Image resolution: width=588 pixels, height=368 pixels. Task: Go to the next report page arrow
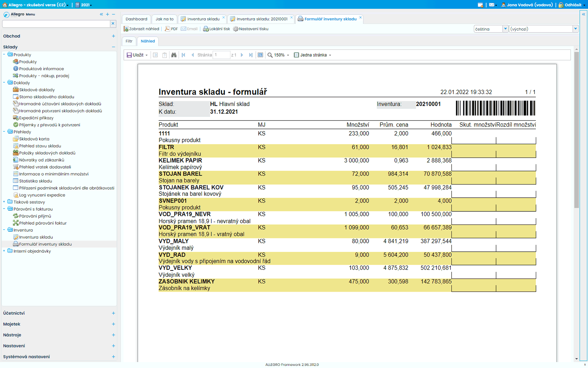pyautogui.click(x=242, y=55)
